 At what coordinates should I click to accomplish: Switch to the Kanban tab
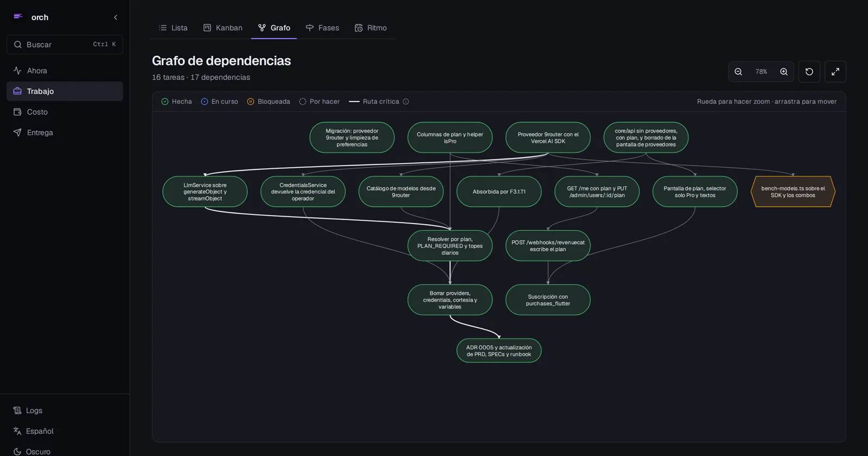click(x=222, y=28)
